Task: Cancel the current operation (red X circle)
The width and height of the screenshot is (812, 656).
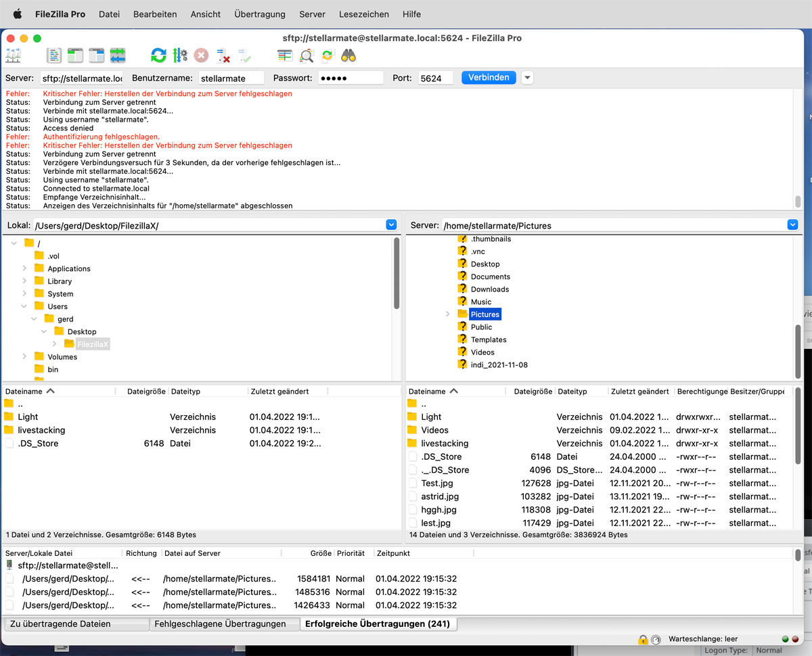Action: pos(201,55)
